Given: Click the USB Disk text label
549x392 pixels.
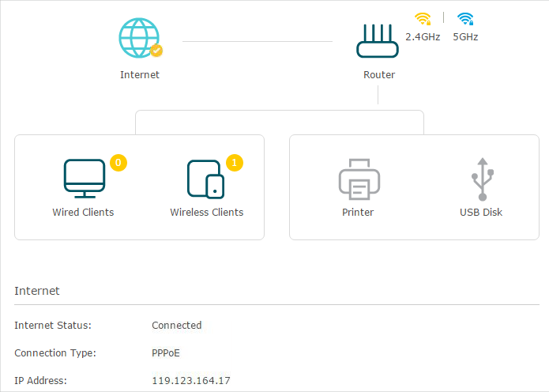Looking at the screenshot, I should pyautogui.click(x=480, y=213).
